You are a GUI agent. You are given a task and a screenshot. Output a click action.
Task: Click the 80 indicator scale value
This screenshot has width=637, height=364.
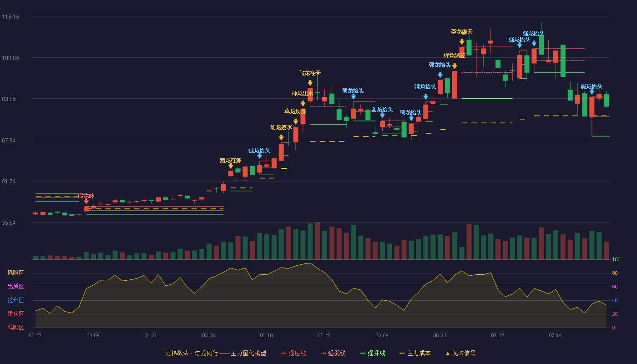coord(614,273)
